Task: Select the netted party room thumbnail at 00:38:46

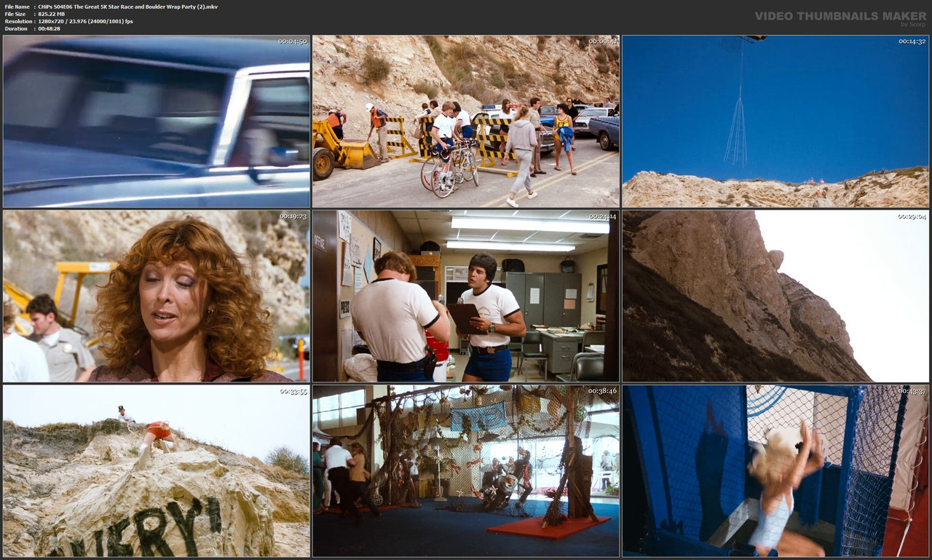Action: 466,471
